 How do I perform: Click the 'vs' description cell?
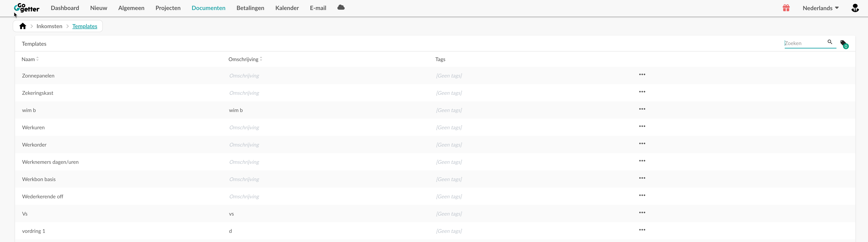232,214
